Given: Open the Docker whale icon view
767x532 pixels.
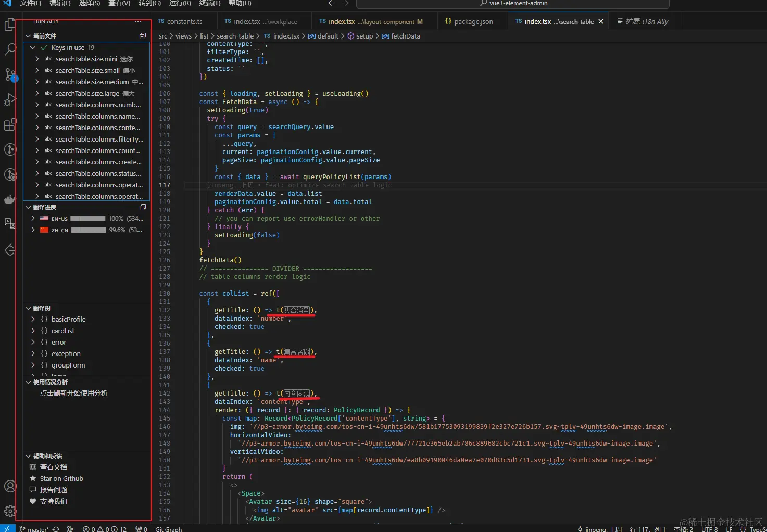Looking at the screenshot, I should pos(9,199).
